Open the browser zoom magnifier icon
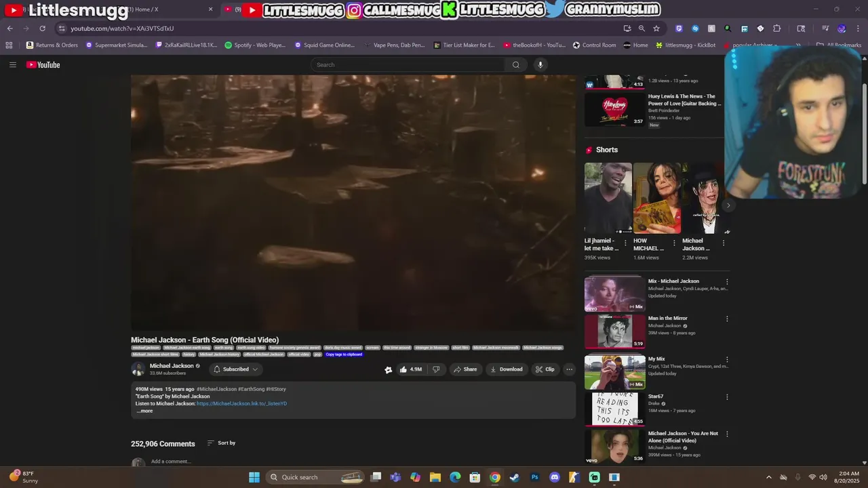The image size is (868, 488). tap(642, 28)
